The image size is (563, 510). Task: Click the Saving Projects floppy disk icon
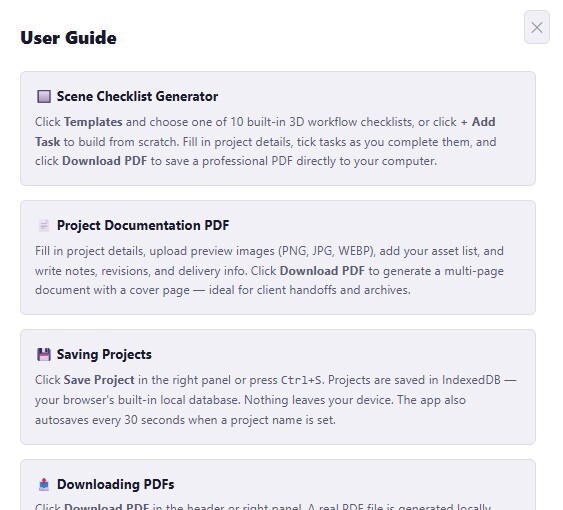click(44, 354)
